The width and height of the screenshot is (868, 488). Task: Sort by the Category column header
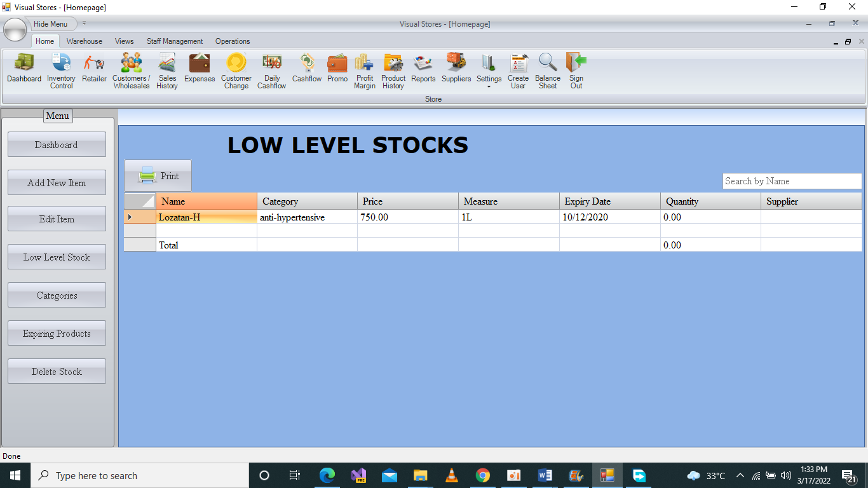[307, 201]
